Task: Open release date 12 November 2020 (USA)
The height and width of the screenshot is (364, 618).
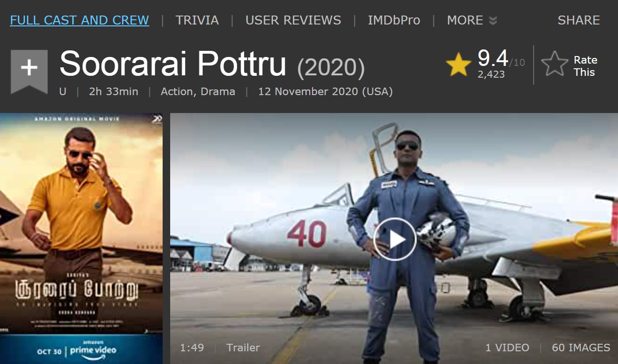Action: point(325,92)
